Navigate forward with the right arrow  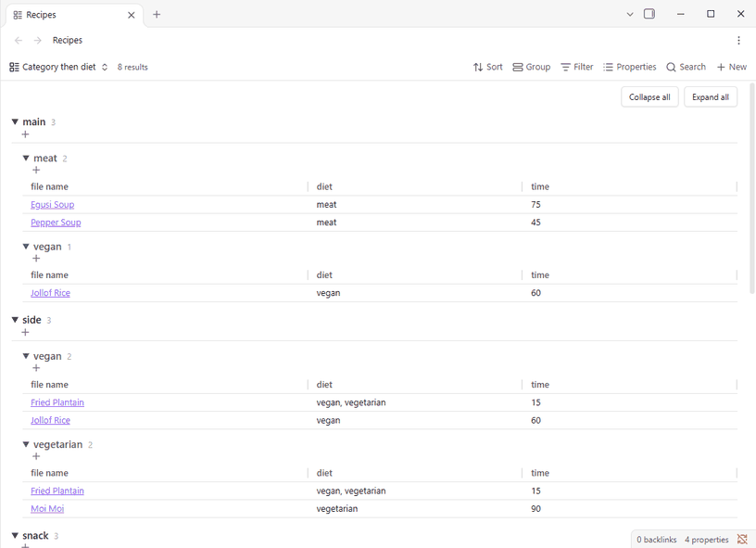point(38,40)
